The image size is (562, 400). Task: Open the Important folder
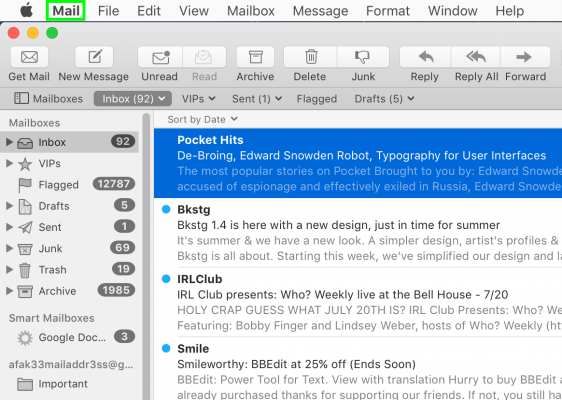[70, 384]
